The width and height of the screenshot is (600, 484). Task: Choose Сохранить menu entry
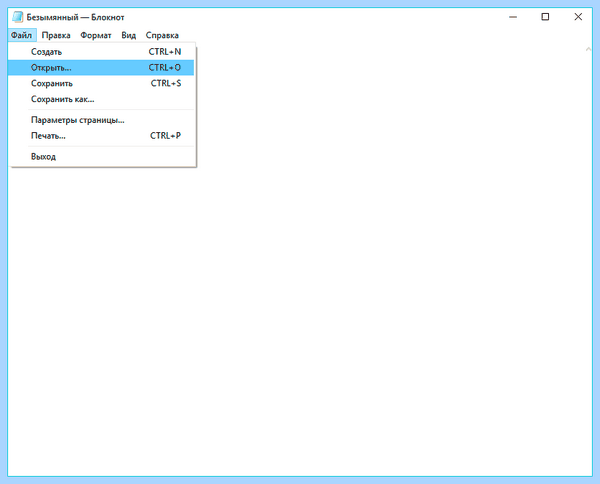(x=101, y=83)
